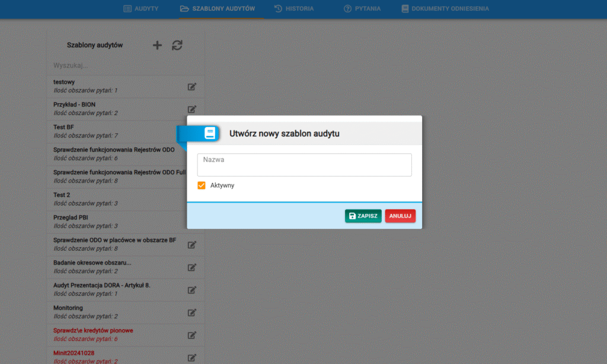Edit the Audyt Prezentacja DORA template icon
607x364 pixels.
coord(191,290)
